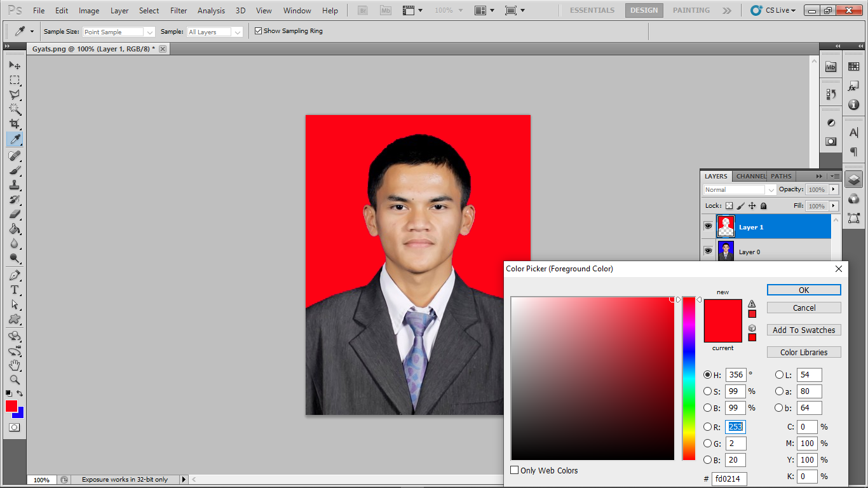Toggle Show Sampling Ring checkbox
The height and width of the screenshot is (488, 868).
258,30
